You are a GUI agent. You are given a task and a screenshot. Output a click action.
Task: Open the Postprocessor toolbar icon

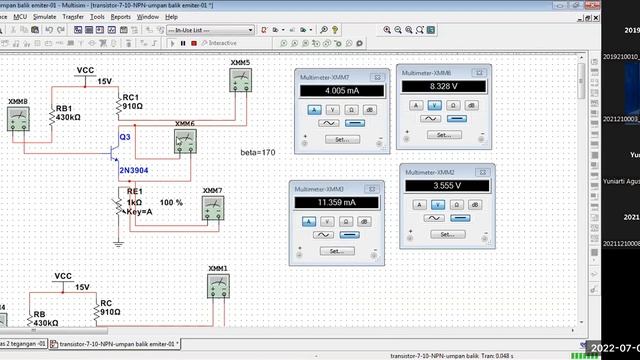pyautogui.click(x=123, y=30)
